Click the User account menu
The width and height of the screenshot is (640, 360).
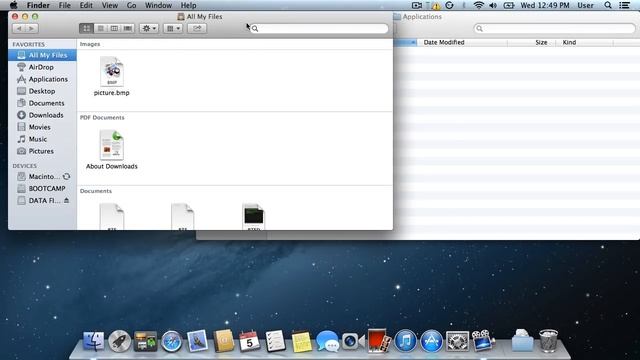585,5
